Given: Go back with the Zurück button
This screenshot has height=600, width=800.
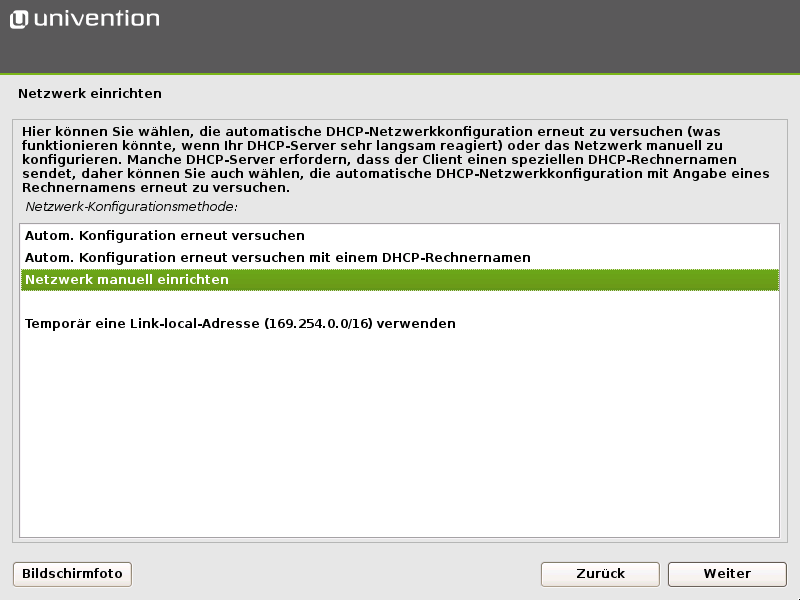Looking at the screenshot, I should pos(600,574).
